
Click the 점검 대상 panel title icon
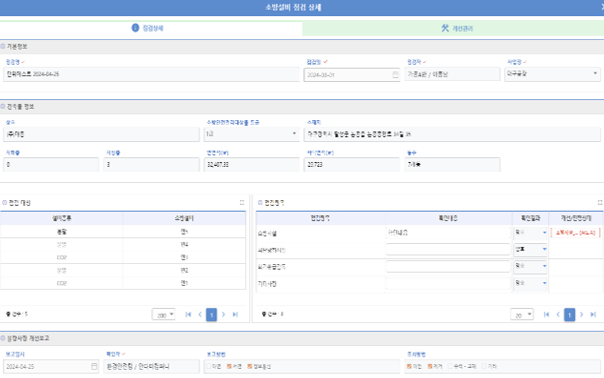pyautogui.click(x=5, y=203)
